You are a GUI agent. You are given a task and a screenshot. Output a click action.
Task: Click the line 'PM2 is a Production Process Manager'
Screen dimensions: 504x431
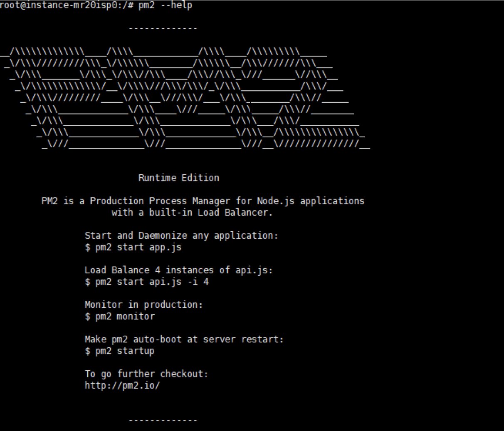pyautogui.click(x=203, y=201)
